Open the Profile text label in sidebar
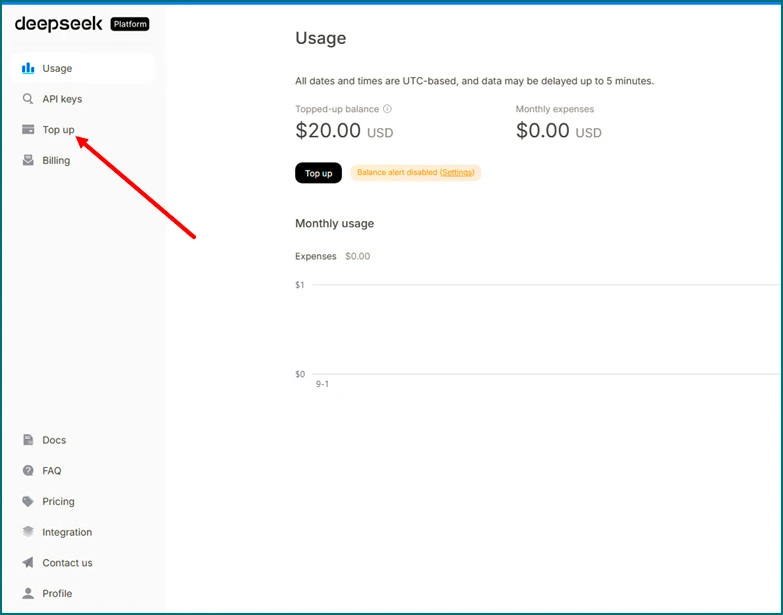 tap(57, 593)
